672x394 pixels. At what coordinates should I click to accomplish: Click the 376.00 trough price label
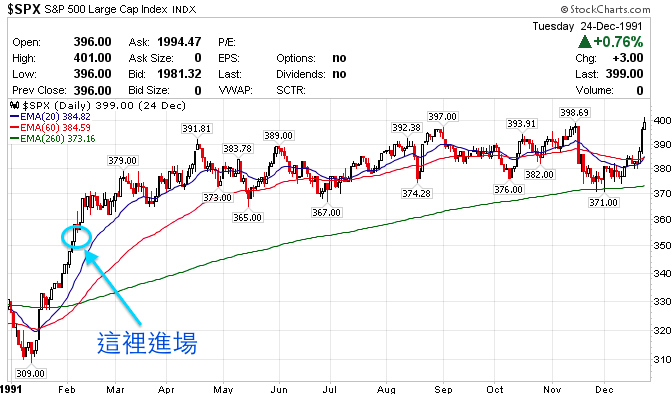click(508, 189)
